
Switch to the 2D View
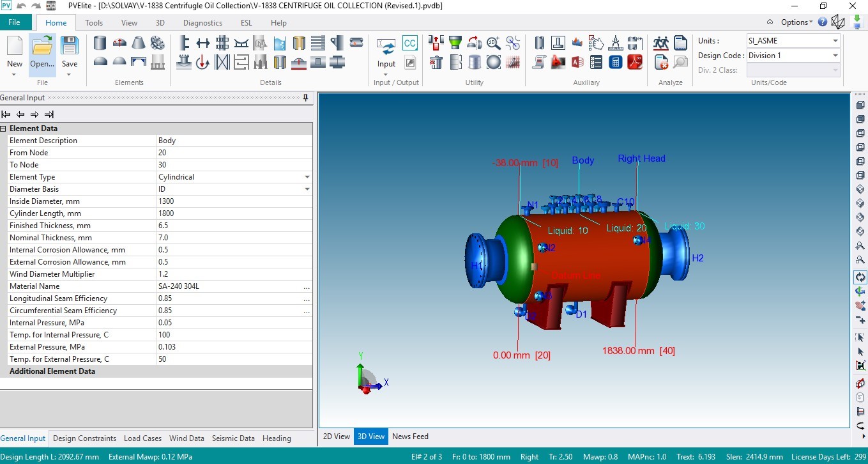point(336,437)
